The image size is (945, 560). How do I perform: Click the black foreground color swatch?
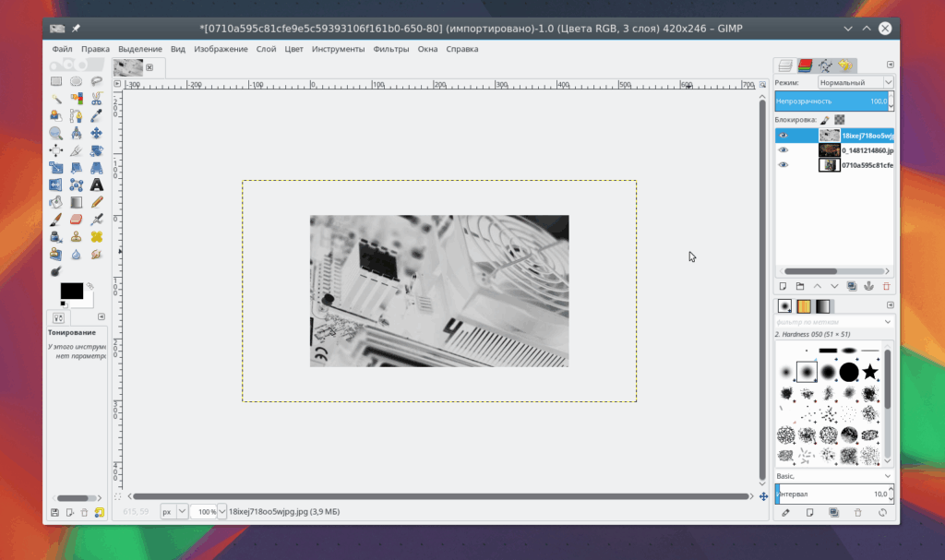pos(71,292)
